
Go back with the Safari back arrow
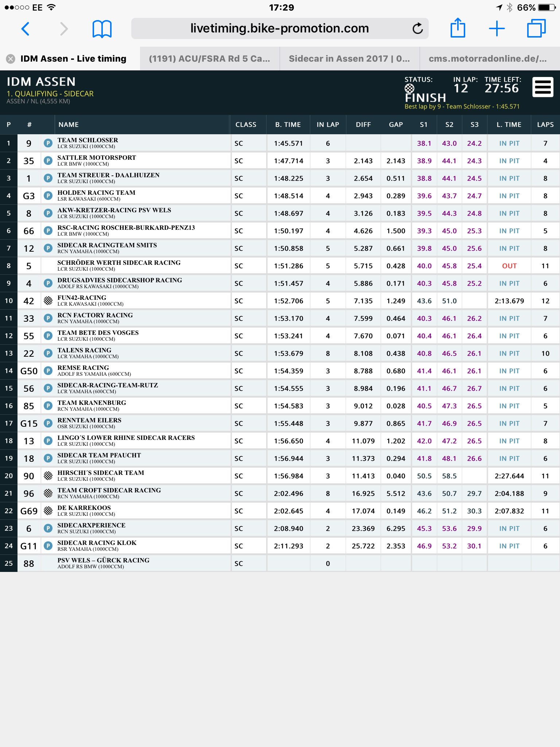(x=25, y=29)
